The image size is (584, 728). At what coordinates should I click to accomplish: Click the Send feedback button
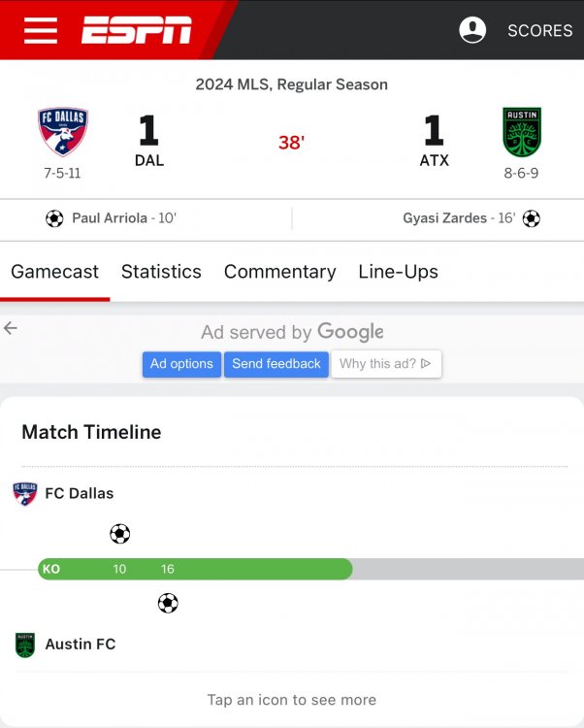(276, 364)
